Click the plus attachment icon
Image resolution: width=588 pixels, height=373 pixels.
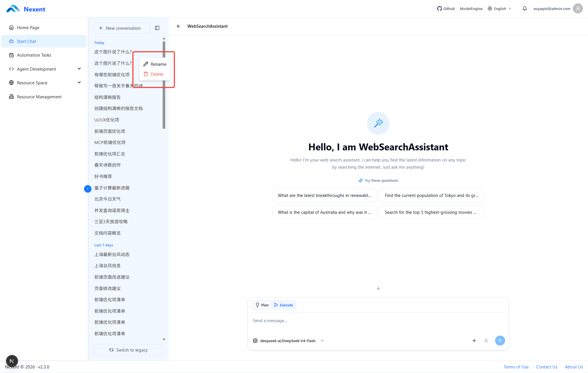(474, 341)
